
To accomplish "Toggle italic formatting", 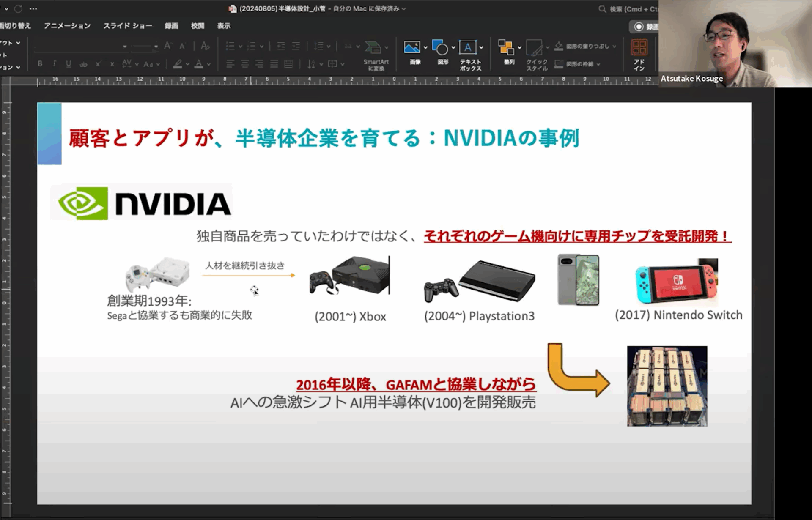I will click(x=54, y=64).
